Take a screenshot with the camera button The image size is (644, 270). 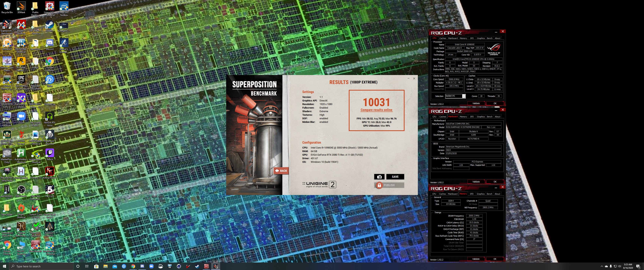coord(379,177)
